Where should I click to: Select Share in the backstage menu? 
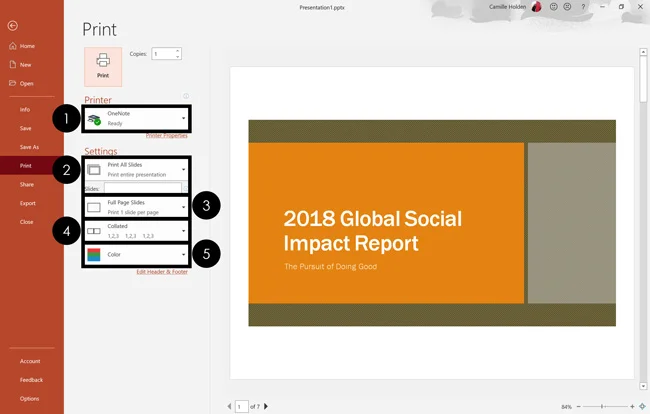(x=27, y=184)
